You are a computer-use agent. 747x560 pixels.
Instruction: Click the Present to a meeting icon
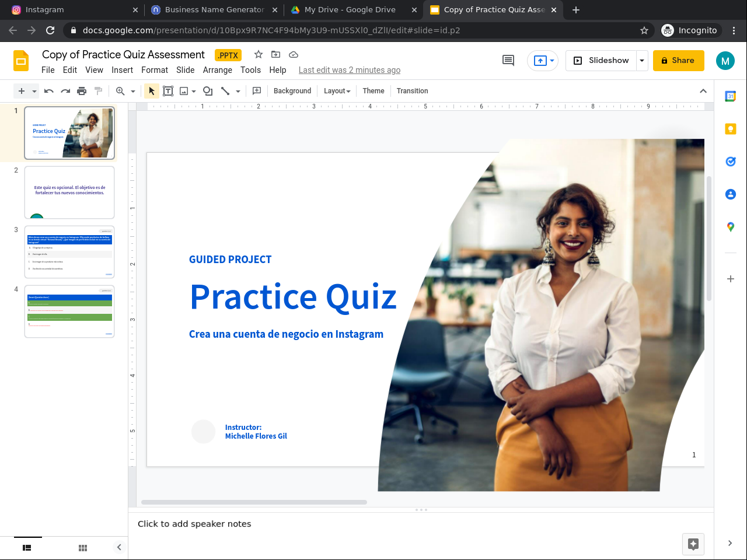click(540, 61)
